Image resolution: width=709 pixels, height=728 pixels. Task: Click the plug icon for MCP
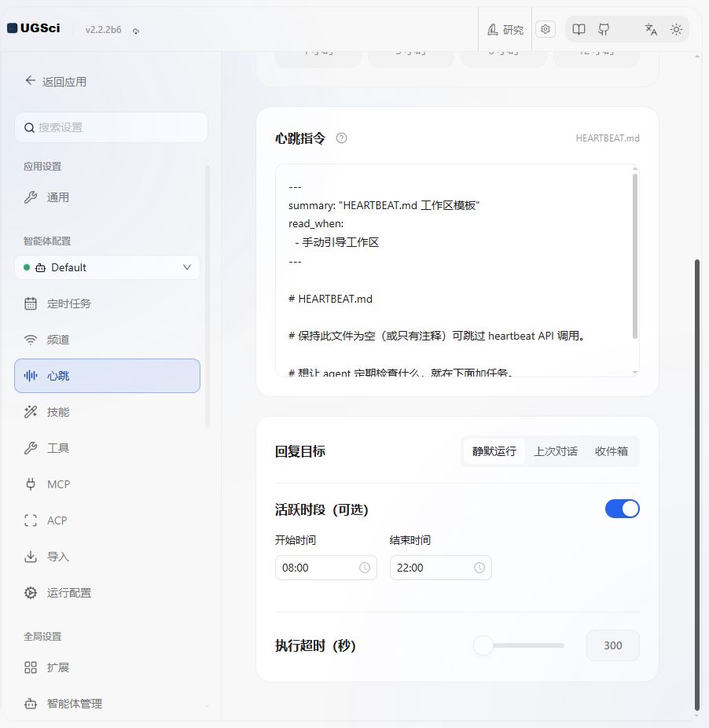31,484
